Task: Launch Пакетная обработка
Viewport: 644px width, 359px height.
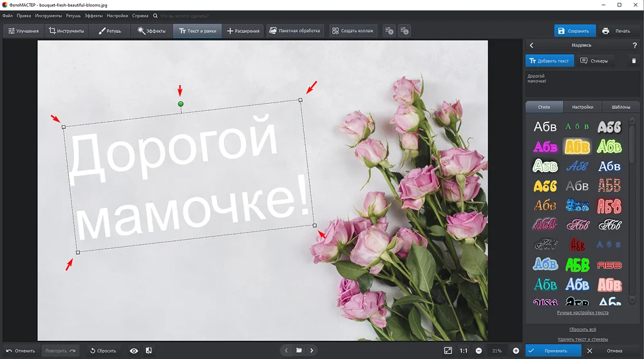Action: (294, 31)
